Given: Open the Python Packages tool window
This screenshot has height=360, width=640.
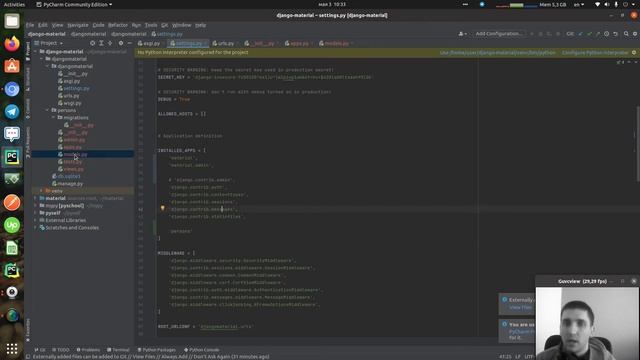Looking at the screenshot, I should 157,350.
